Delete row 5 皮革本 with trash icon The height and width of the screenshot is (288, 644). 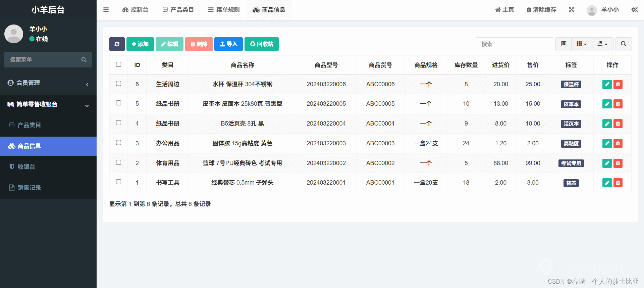point(618,104)
